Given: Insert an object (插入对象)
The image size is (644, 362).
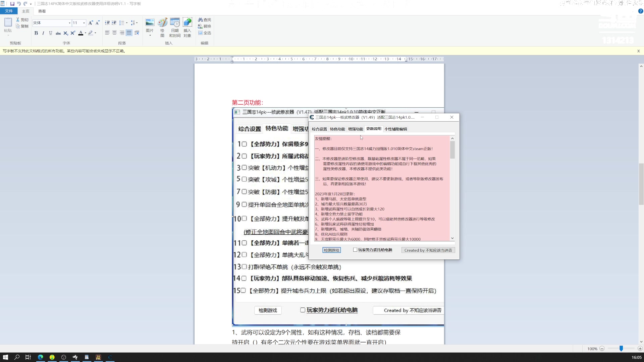Looking at the screenshot, I should 187,27.
